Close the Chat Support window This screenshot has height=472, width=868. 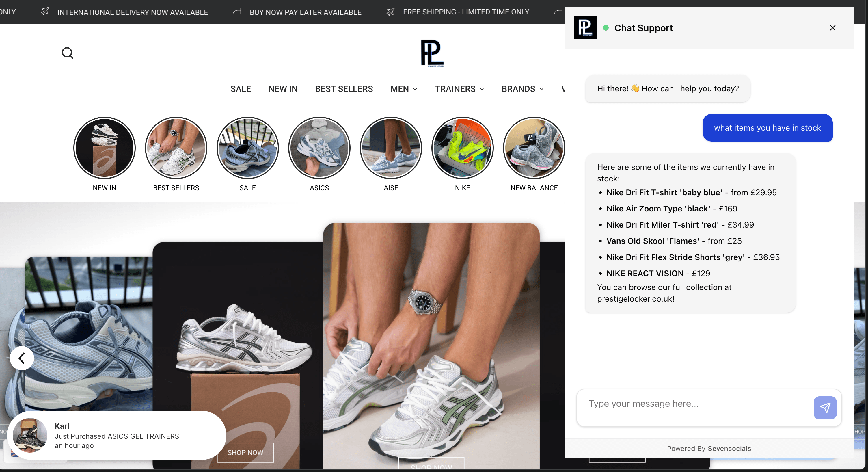(832, 28)
